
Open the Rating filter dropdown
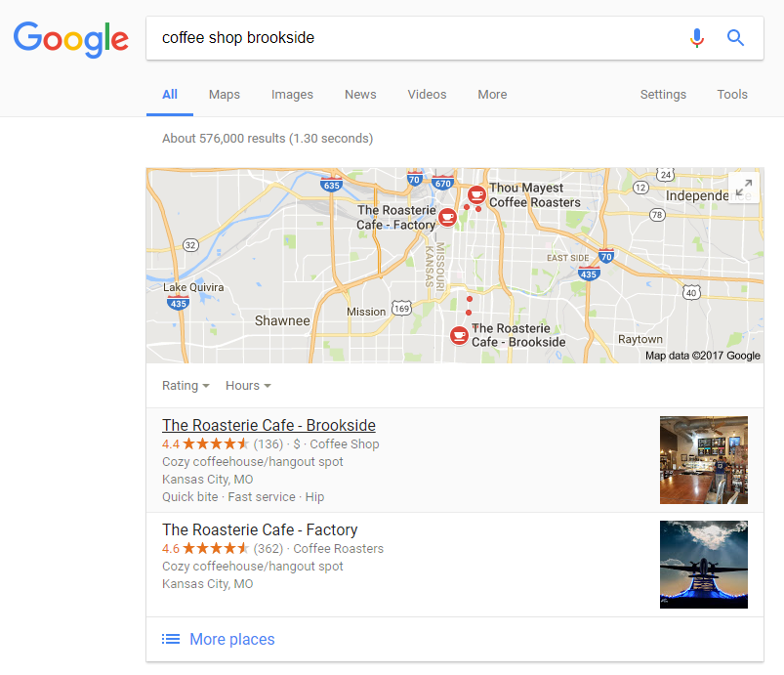coord(186,386)
